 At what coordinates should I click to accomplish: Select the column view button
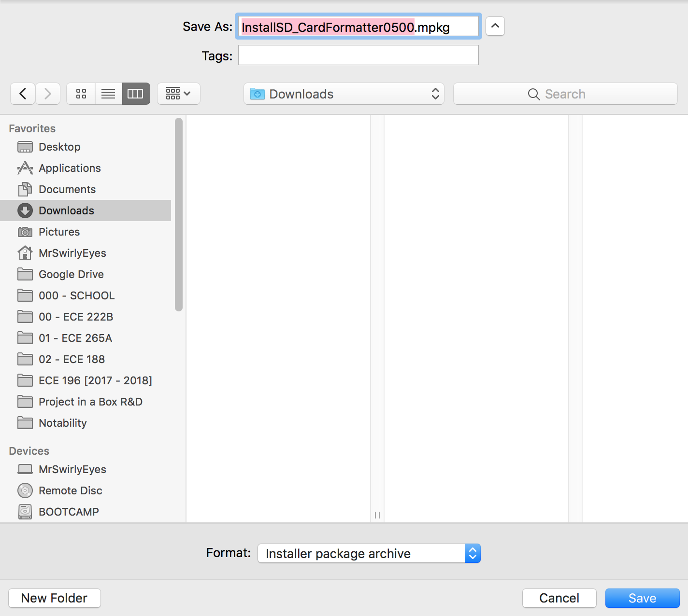135,94
